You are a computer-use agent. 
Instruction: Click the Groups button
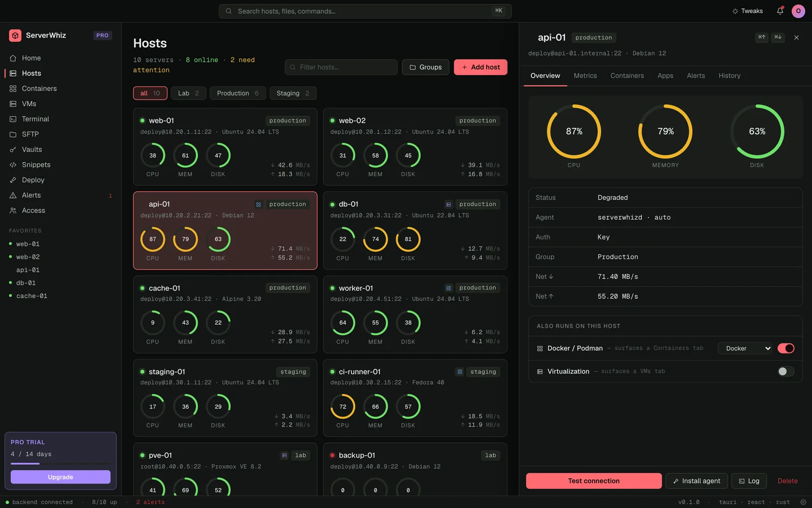425,67
